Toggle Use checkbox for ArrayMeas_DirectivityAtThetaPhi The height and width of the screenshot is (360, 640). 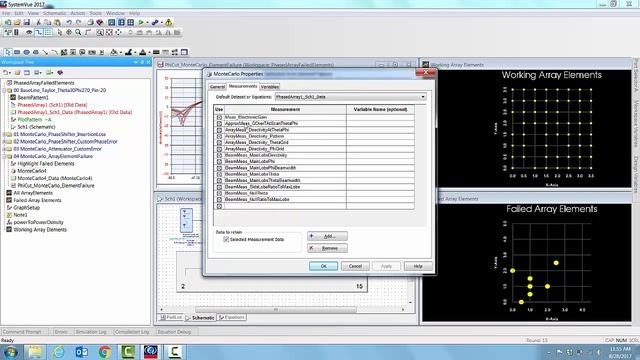219,130
